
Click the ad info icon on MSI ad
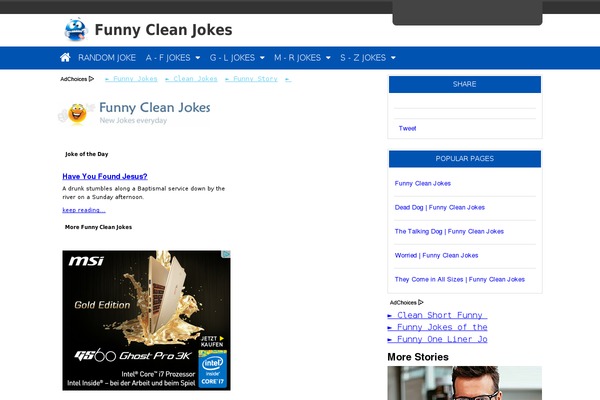pyautogui.click(x=227, y=254)
